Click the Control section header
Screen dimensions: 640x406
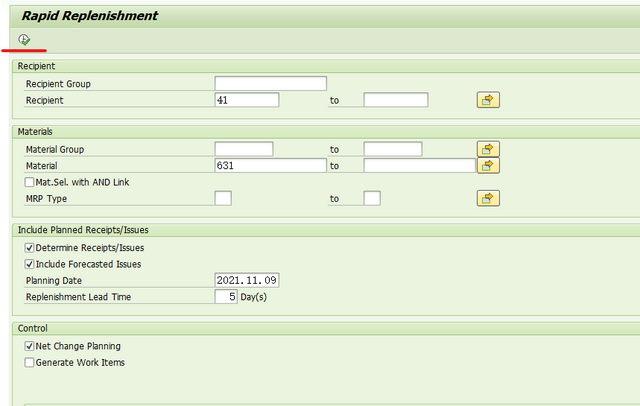pyautogui.click(x=33, y=328)
